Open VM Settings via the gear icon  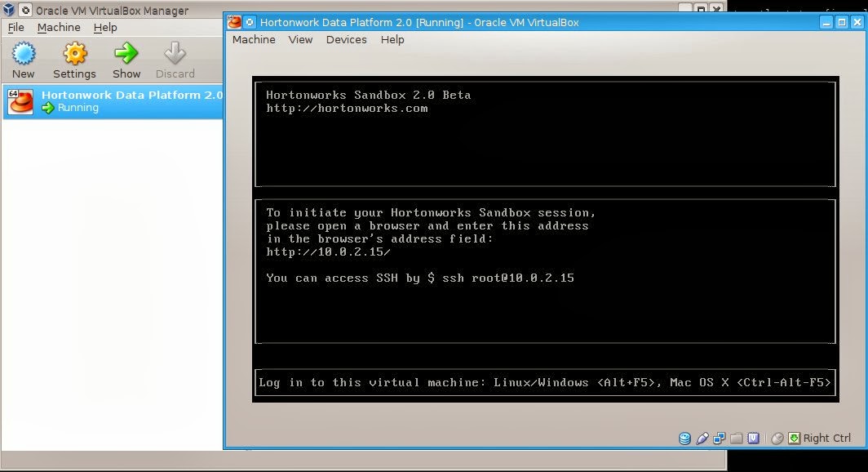pyautogui.click(x=75, y=54)
